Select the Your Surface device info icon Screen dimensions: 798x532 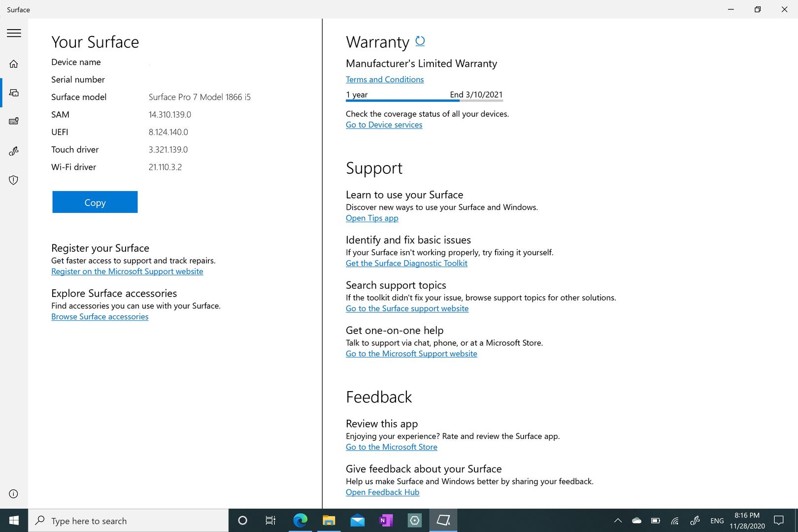(x=14, y=93)
